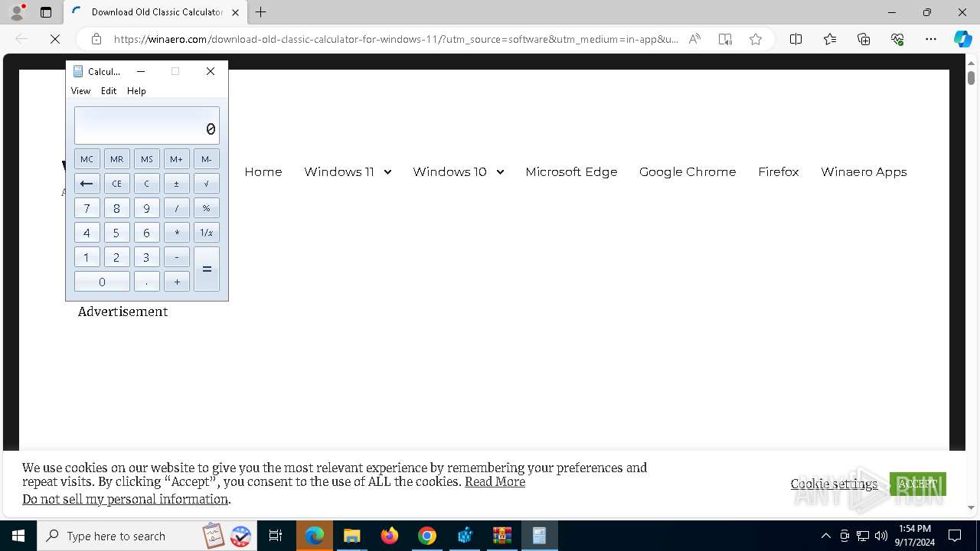Screen dimensions: 980x551
Task: Open the Google Chrome nav link
Action: [688, 171]
